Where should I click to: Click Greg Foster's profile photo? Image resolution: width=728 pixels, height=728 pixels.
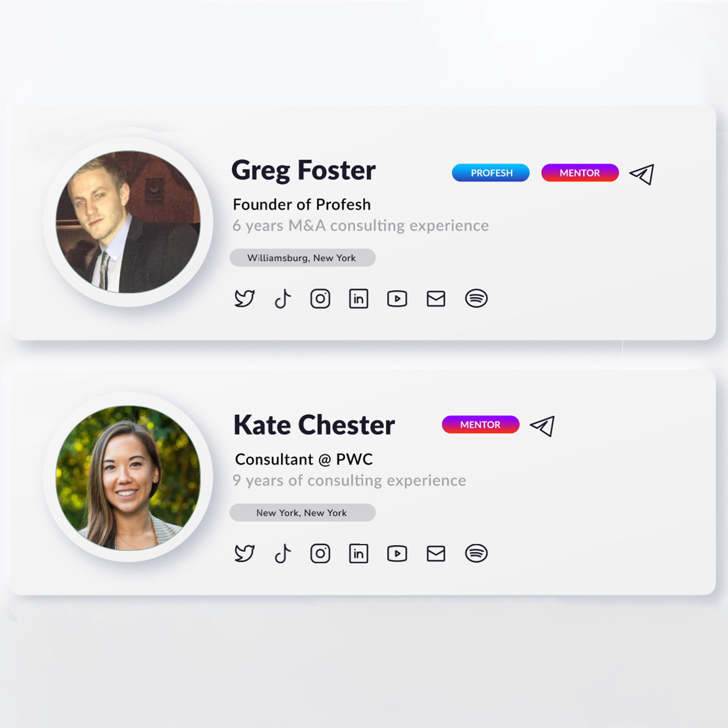coord(128,222)
